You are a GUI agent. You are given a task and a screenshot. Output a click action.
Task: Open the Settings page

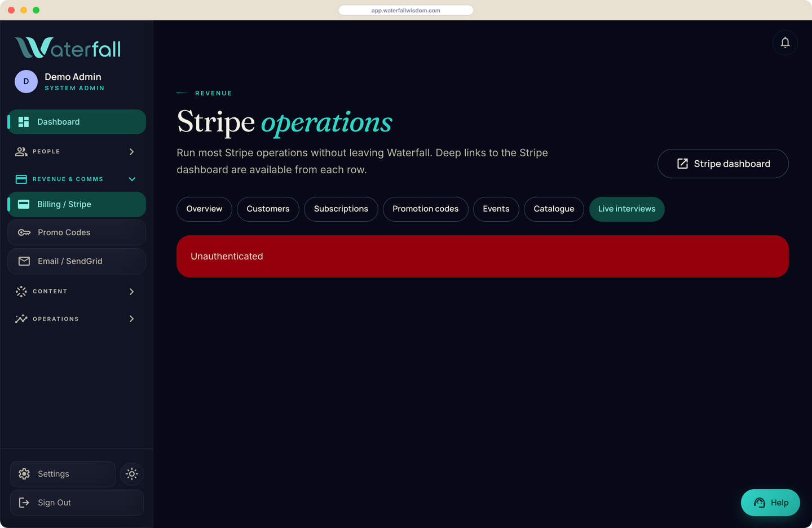coord(63,474)
